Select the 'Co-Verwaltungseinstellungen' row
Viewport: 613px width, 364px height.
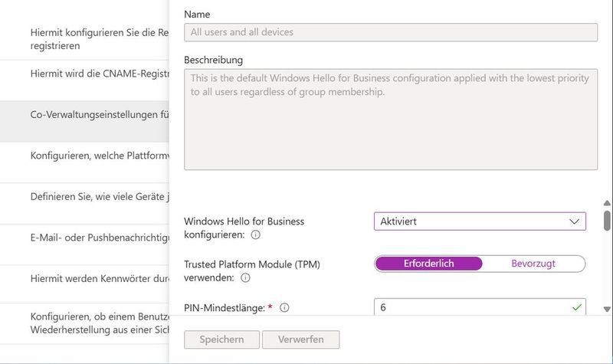[84, 121]
